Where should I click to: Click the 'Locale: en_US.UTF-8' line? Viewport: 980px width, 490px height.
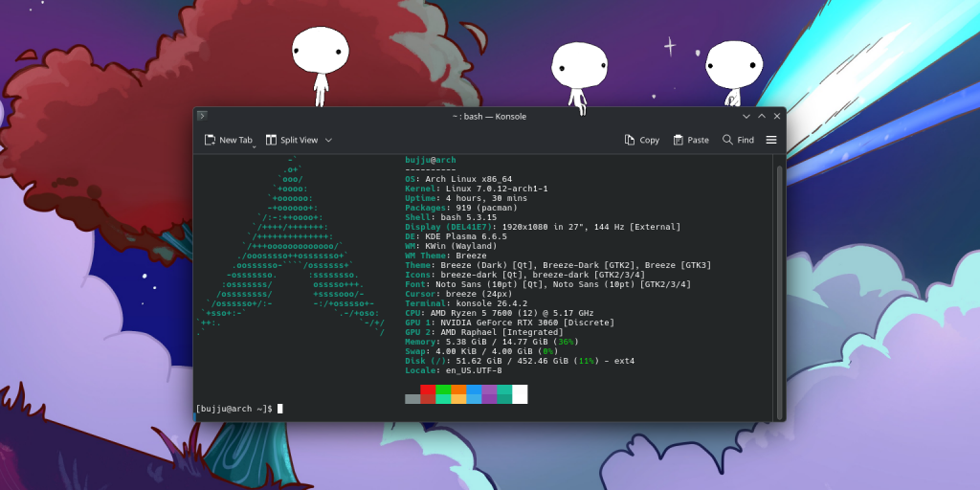click(x=453, y=370)
